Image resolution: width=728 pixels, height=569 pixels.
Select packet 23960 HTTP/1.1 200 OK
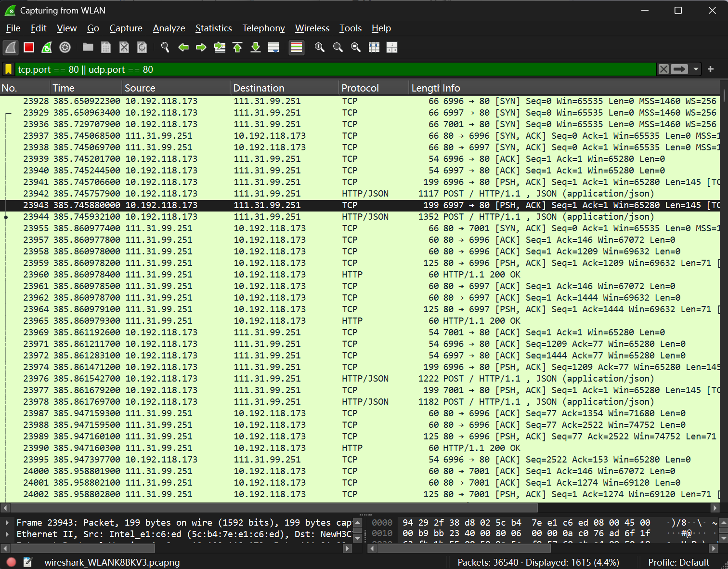click(360, 275)
